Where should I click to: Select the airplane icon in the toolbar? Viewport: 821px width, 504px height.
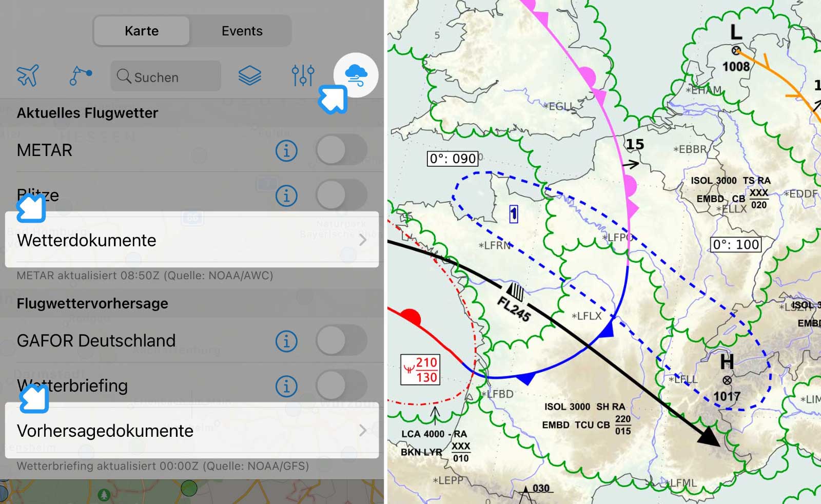pyautogui.click(x=28, y=75)
